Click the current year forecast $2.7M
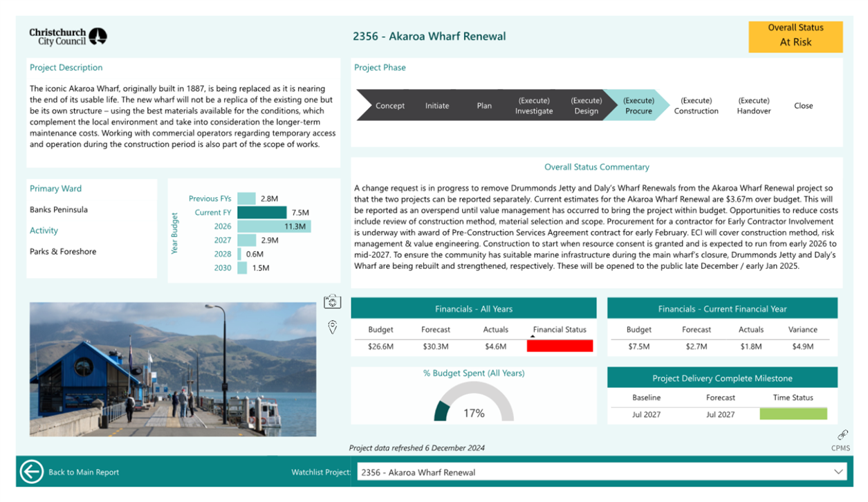 (x=696, y=346)
